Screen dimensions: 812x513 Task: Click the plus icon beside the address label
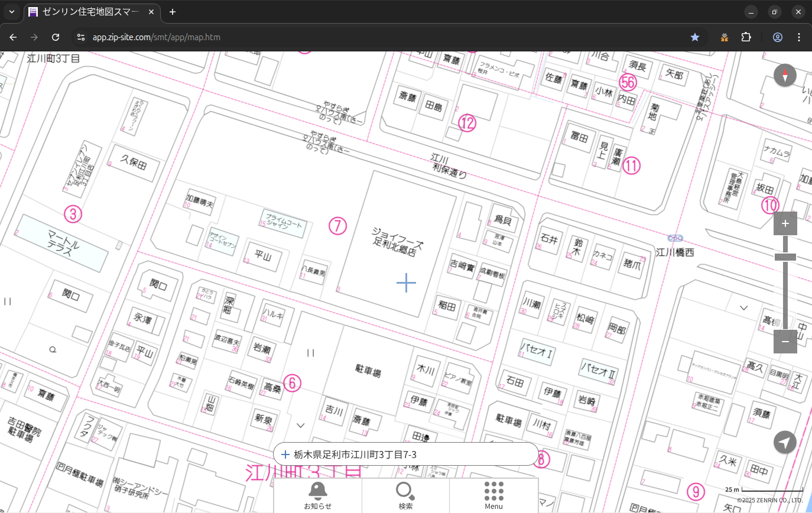pyautogui.click(x=285, y=454)
